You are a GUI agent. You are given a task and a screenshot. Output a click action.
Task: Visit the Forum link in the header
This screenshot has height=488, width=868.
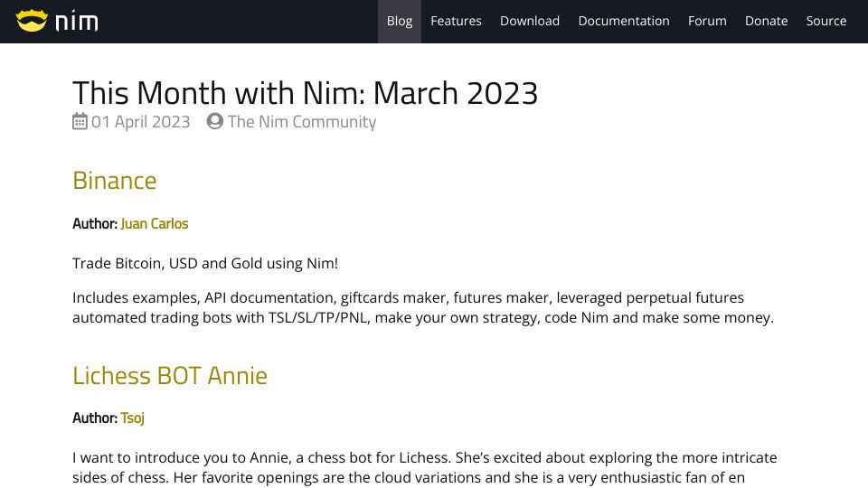[707, 21]
